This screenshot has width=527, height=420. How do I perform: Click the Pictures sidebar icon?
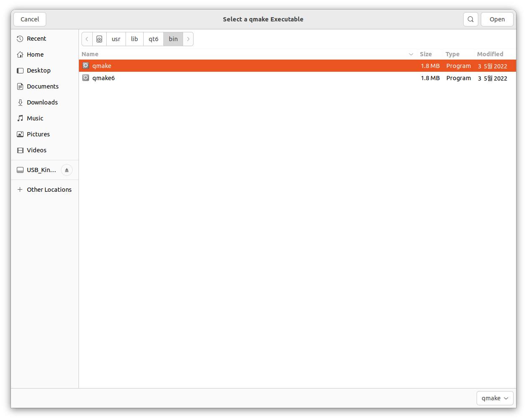coord(20,134)
